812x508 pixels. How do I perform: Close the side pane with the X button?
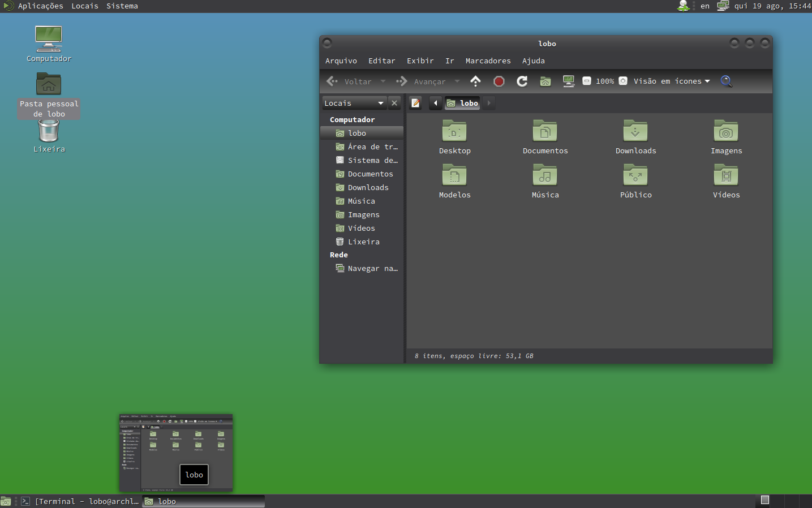(394, 103)
